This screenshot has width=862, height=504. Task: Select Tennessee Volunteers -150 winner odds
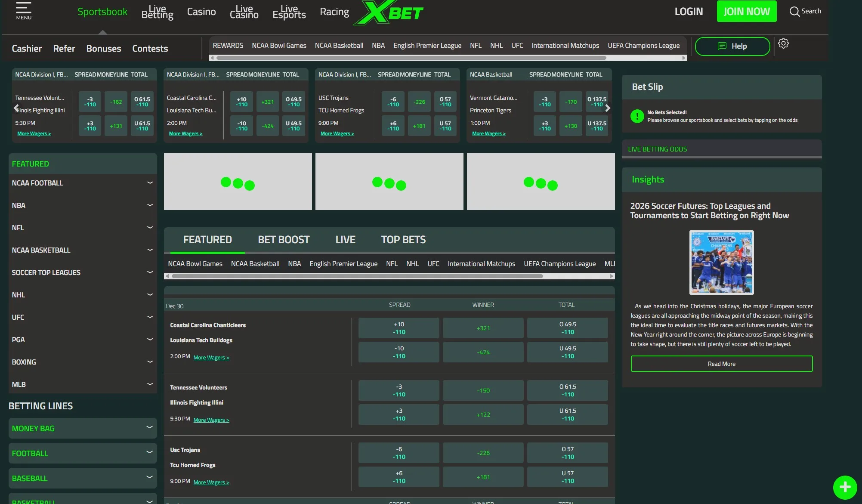tap(483, 390)
